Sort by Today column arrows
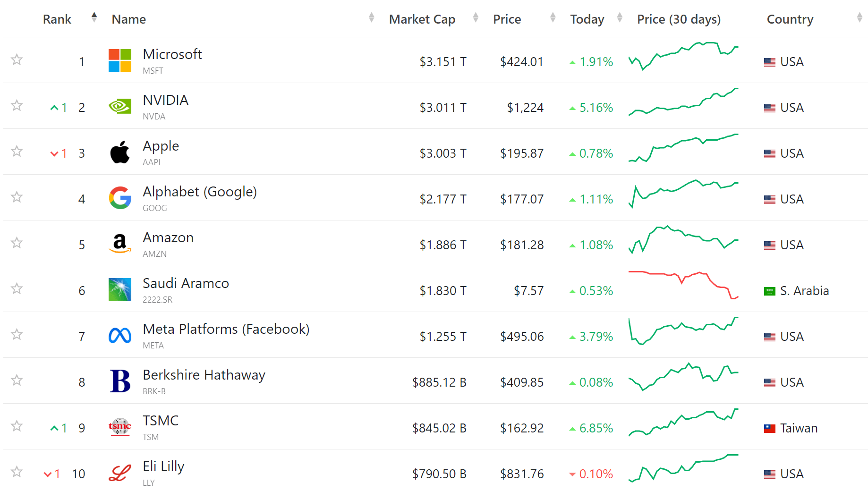The image size is (868, 491). [620, 18]
